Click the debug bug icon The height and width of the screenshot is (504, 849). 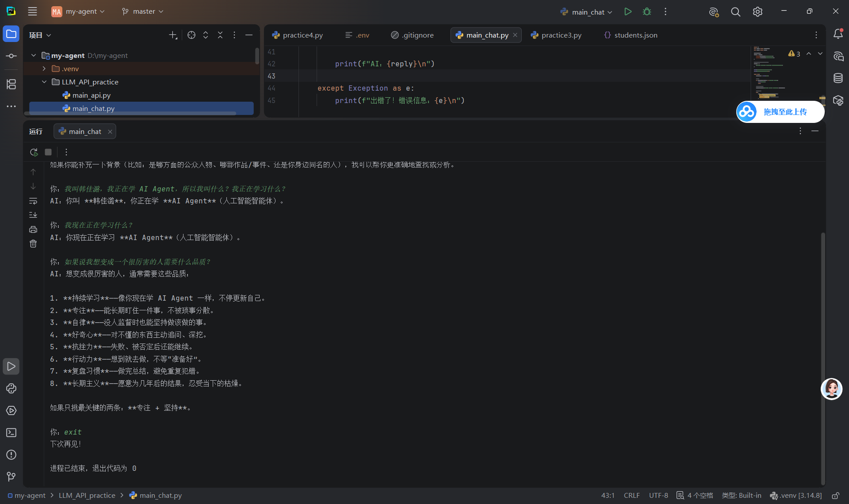[x=647, y=12]
